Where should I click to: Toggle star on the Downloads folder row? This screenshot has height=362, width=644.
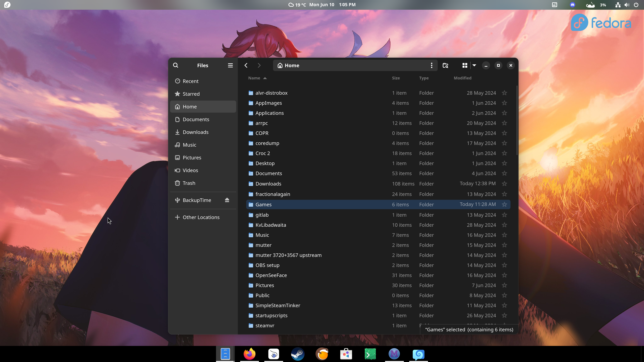pyautogui.click(x=504, y=184)
